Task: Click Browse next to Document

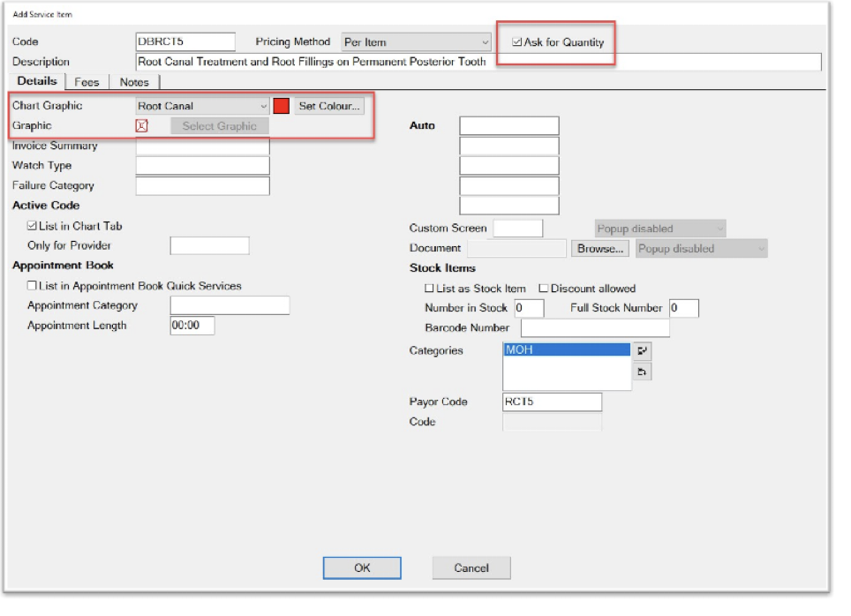Action: (x=599, y=248)
